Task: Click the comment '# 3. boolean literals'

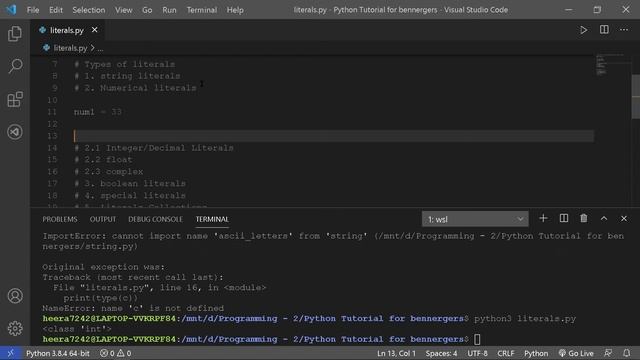Action: 130,184
